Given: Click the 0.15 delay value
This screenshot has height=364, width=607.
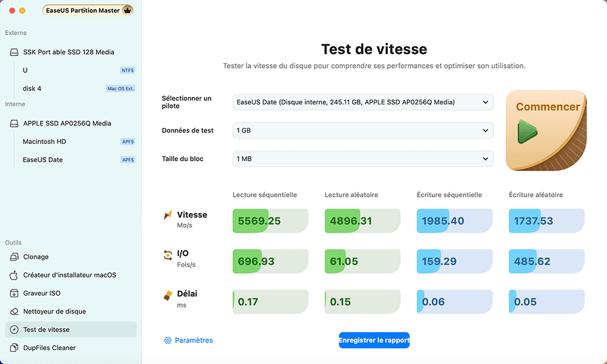Looking at the screenshot, I should click(x=341, y=302).
